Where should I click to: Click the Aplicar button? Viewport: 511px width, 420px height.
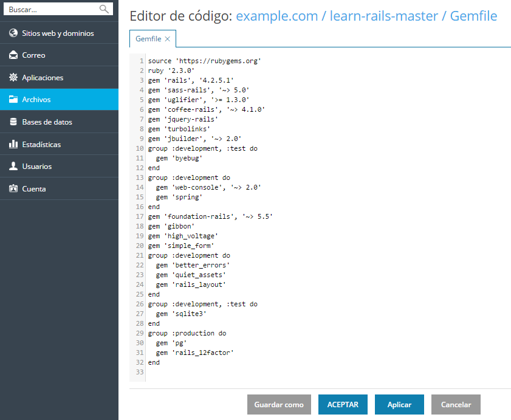[399, 404]
